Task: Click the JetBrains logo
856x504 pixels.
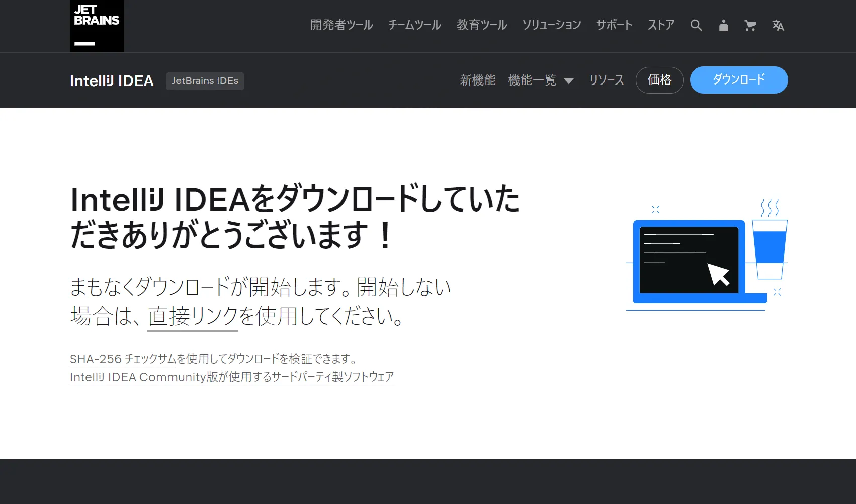Action: click(x=97, y=26)
